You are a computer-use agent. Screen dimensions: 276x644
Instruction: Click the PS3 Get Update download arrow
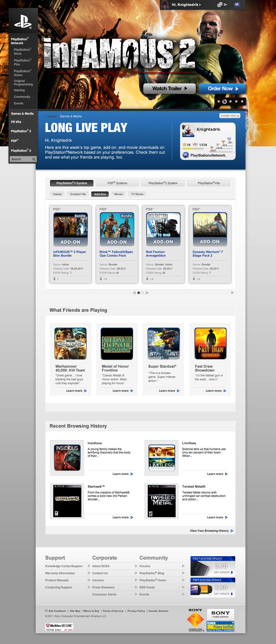pos(232,572)
